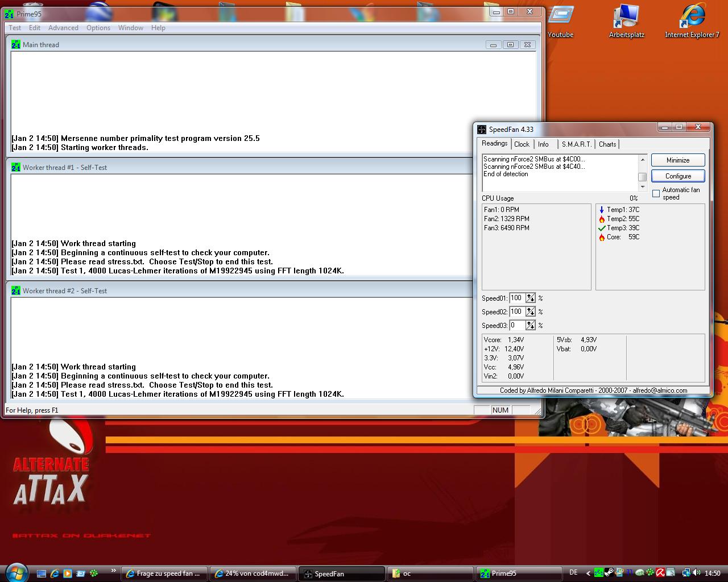728x582 pixels.
Task: Launch Internet Explorer from Quick Launch
Action: pyautogui.click(x=54, y=573)
